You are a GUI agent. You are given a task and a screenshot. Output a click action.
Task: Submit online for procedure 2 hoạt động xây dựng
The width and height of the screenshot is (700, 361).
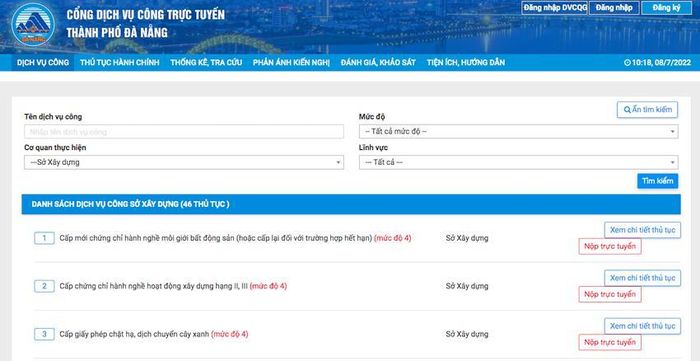point(610,295)
